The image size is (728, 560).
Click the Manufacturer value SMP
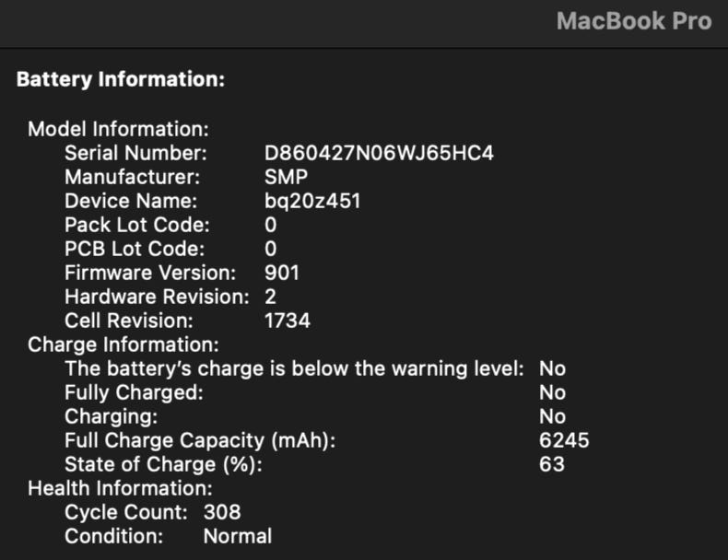286,177
